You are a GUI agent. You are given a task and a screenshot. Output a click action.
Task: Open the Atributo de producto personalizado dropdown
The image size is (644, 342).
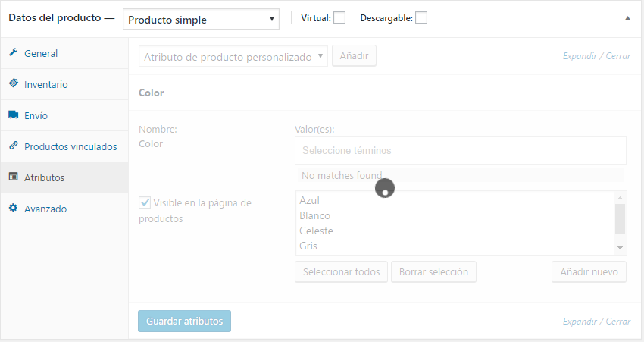click(x=233, y=56)
